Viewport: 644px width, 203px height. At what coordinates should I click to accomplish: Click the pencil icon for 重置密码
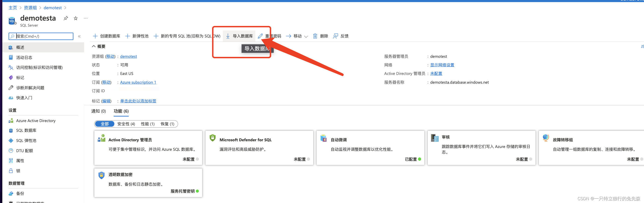click(260, 36)
